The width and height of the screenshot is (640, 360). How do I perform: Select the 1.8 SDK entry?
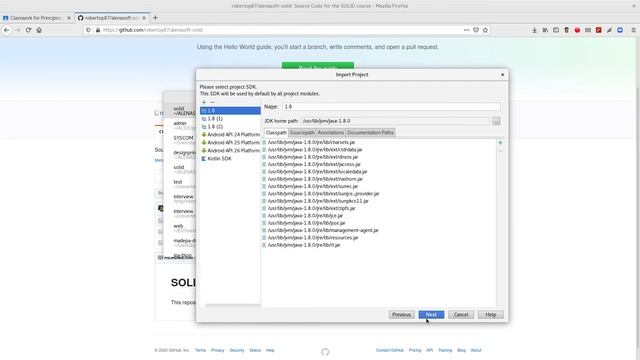click(x=230, y=111)
